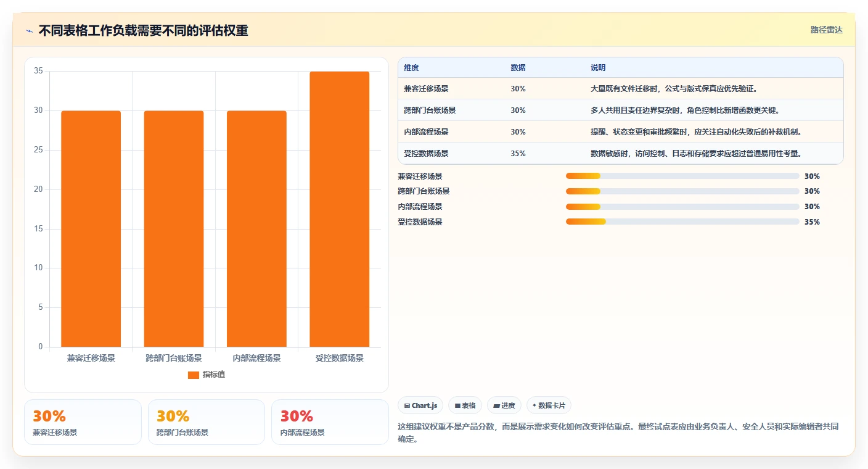Click the star icon in 数据卡片 chip
Screen dimensions: 868x469
534,405
